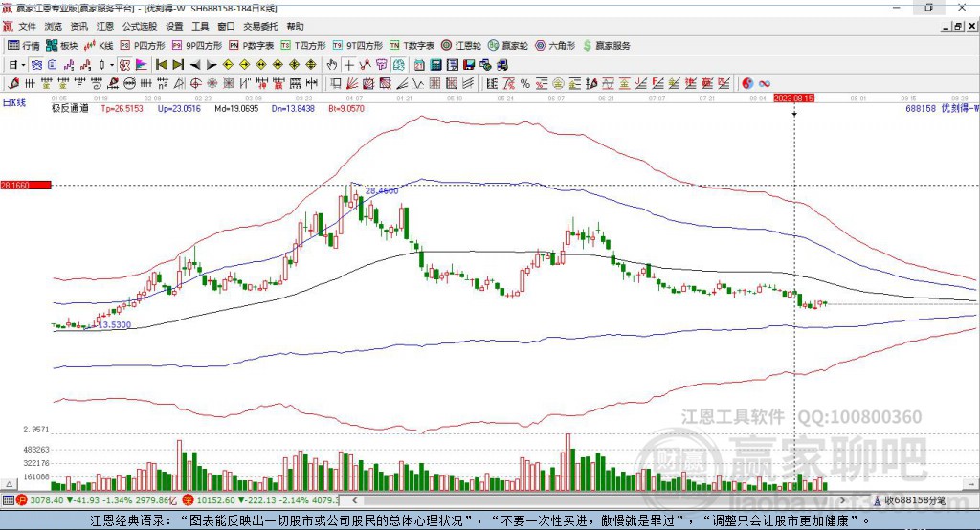Click the 收688158分笔 status entry
This screenshot has width=980, height=530.
tap(909, 500)
